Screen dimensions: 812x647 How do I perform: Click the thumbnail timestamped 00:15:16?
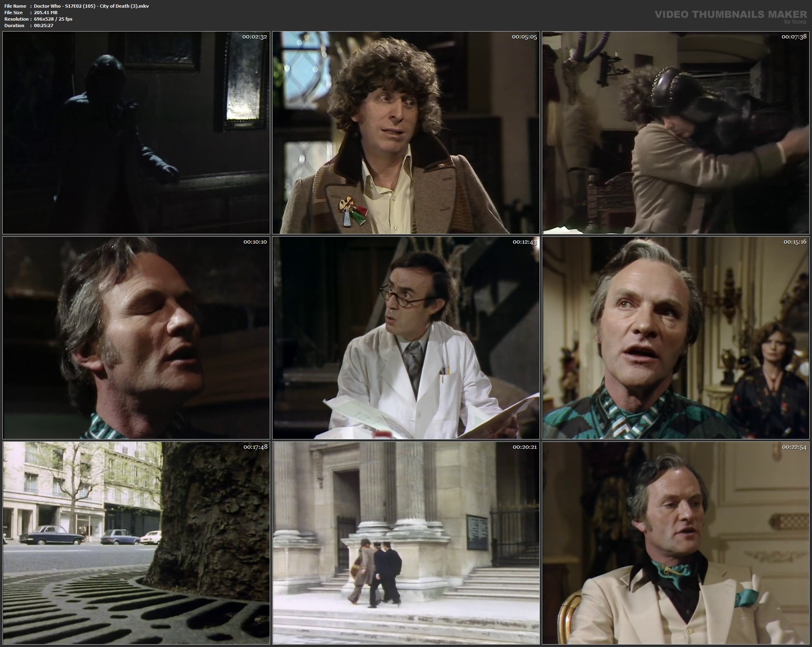coord(675,338)
